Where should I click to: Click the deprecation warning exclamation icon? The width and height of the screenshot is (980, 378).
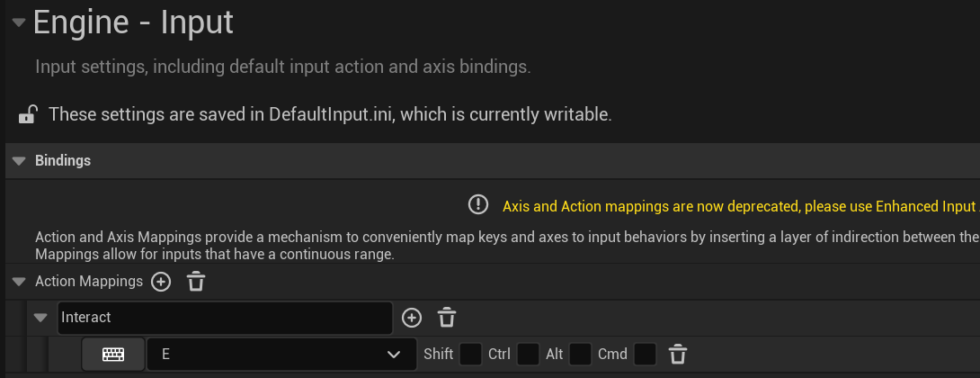[x=478, y=204]
